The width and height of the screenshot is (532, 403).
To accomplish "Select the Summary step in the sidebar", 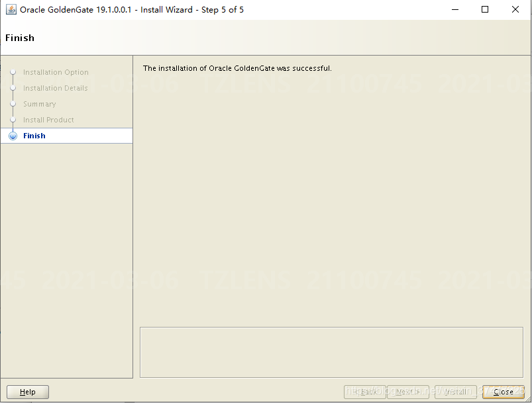I will tap(39, 104).
